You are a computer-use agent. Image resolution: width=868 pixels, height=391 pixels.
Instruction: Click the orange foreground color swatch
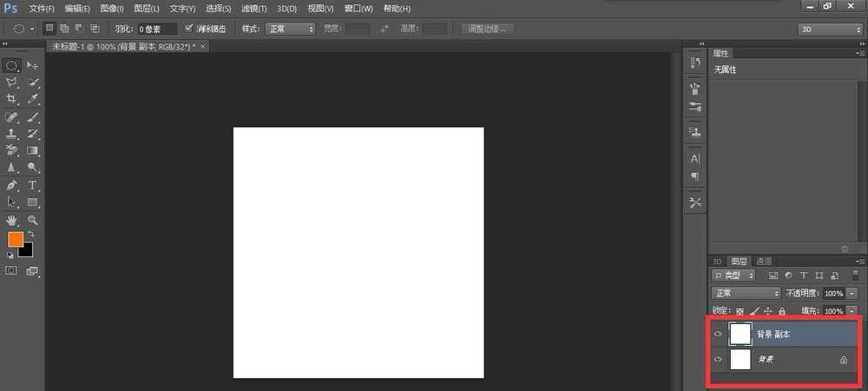coord(16,239)
